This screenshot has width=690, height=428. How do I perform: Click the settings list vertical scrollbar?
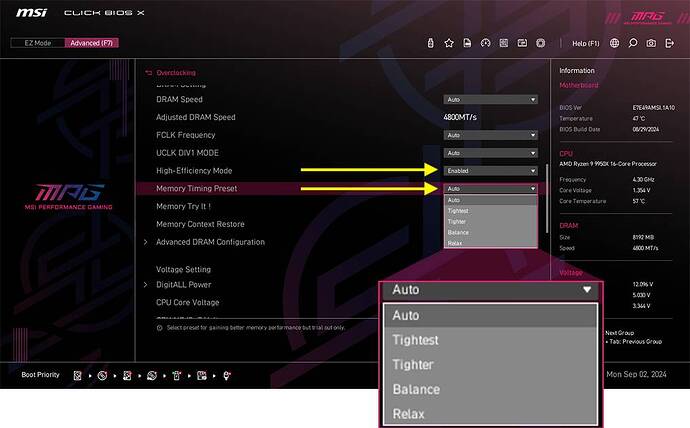coord(547,198)
